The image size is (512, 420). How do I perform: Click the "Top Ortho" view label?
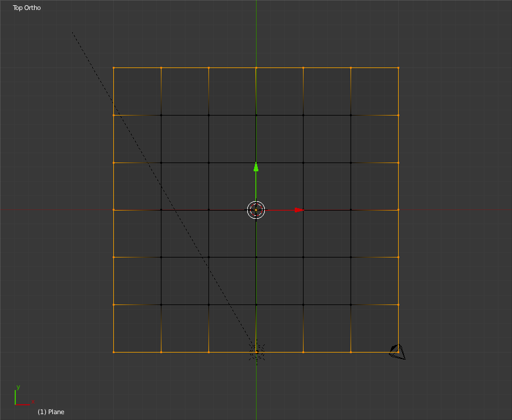(x=27, y=8)
